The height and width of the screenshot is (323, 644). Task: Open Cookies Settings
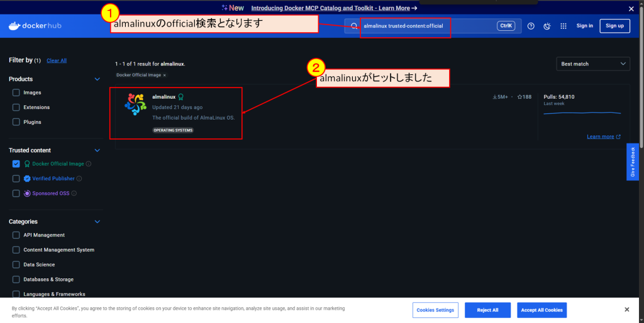[x=435, y=310]
